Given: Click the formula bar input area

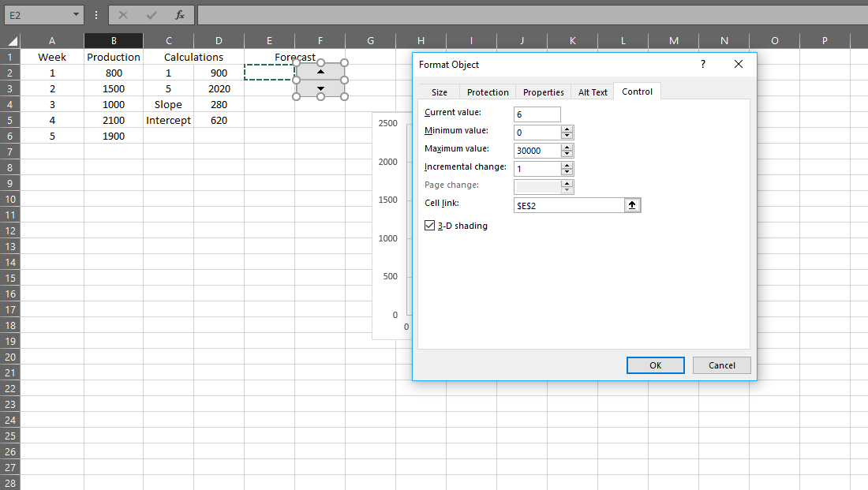Looking at the screenshot, I should [533, 15].
